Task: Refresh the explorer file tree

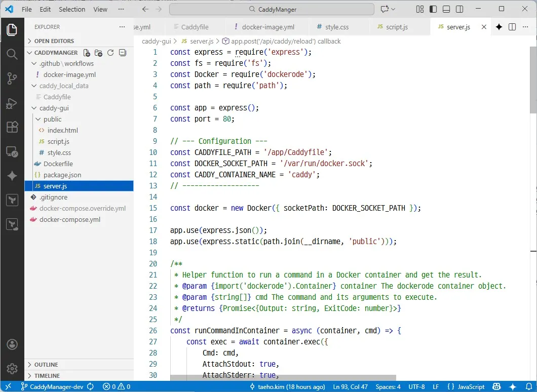Action: click(x=110, y=53)
